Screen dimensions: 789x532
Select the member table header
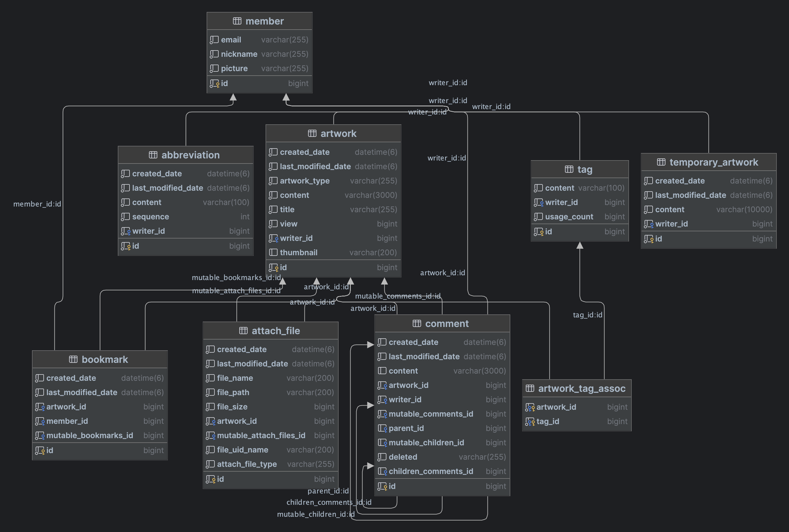coord(260,21)
